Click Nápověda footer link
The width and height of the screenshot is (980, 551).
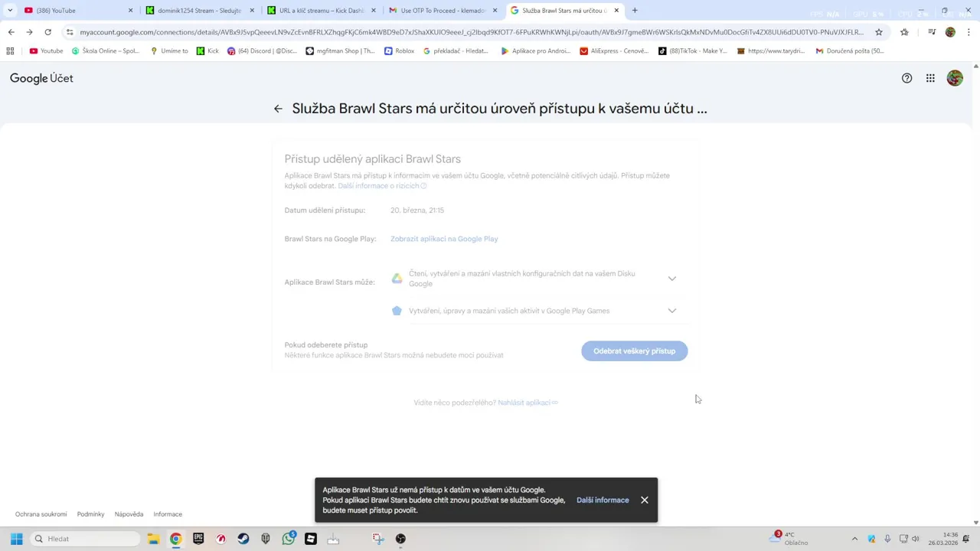(129, 514)
